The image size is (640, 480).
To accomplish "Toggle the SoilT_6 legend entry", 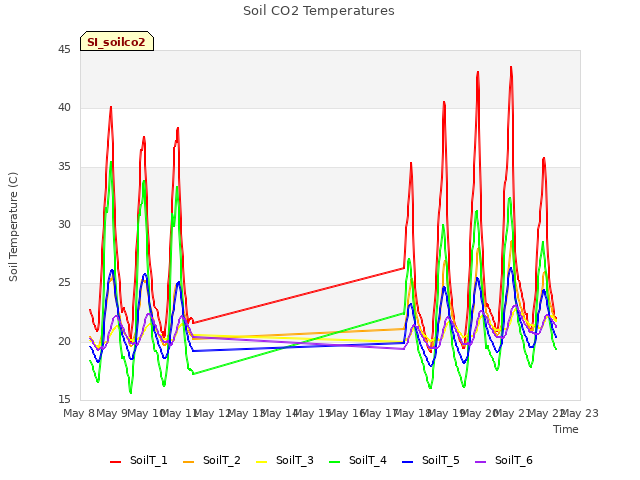I will tap(504, 460).
